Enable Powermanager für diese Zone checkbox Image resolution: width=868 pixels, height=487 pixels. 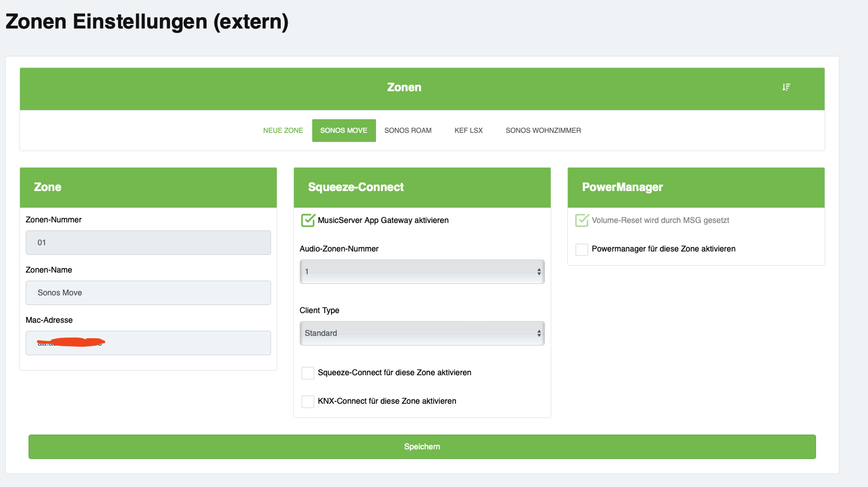click(582, 249)
